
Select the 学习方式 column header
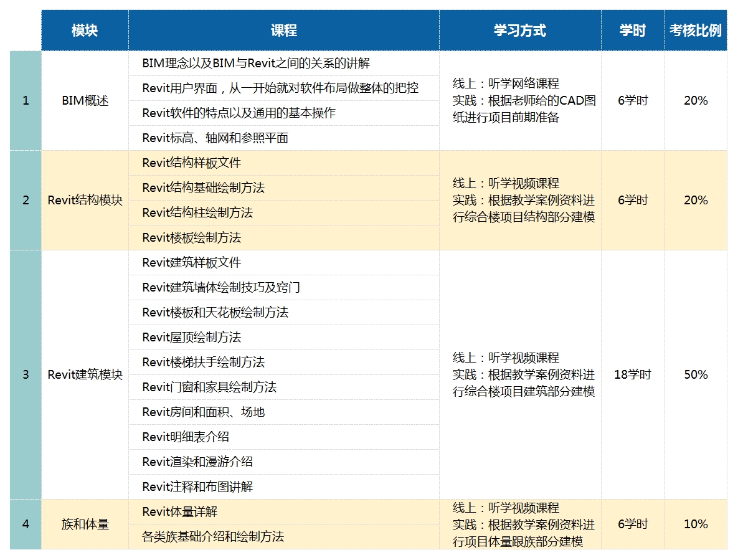click(x=519, y=31)
